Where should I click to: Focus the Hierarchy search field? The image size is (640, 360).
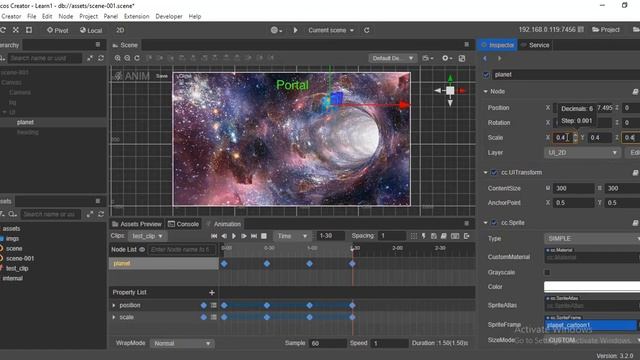coord(45,58)
